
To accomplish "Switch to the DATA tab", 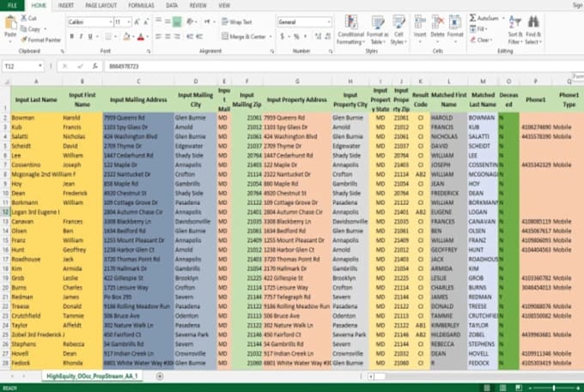I will (172, 5).
